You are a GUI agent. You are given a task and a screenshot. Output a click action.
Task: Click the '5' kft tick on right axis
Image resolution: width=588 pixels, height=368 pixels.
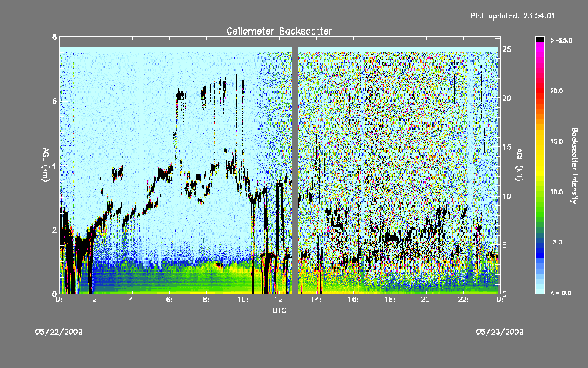coord(505,245)
